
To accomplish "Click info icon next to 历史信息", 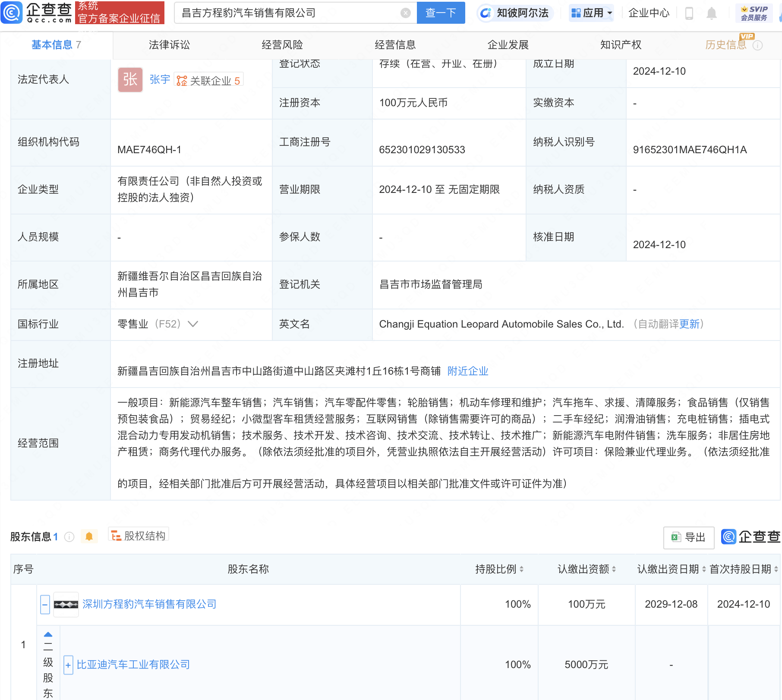I will point(758,45).
